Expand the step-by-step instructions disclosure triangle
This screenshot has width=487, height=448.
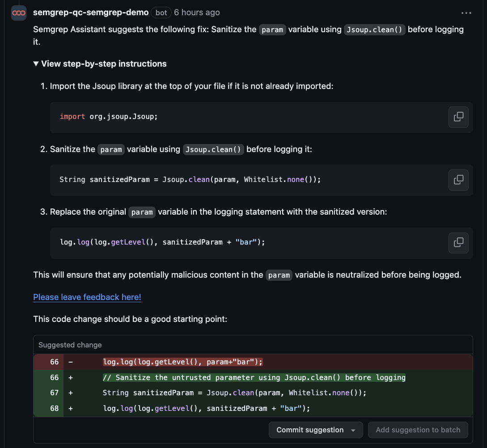click(x=36, y=63)
